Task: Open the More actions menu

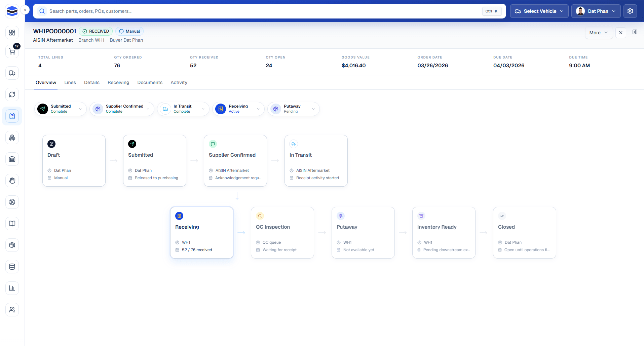Action: tap(599, 33)
